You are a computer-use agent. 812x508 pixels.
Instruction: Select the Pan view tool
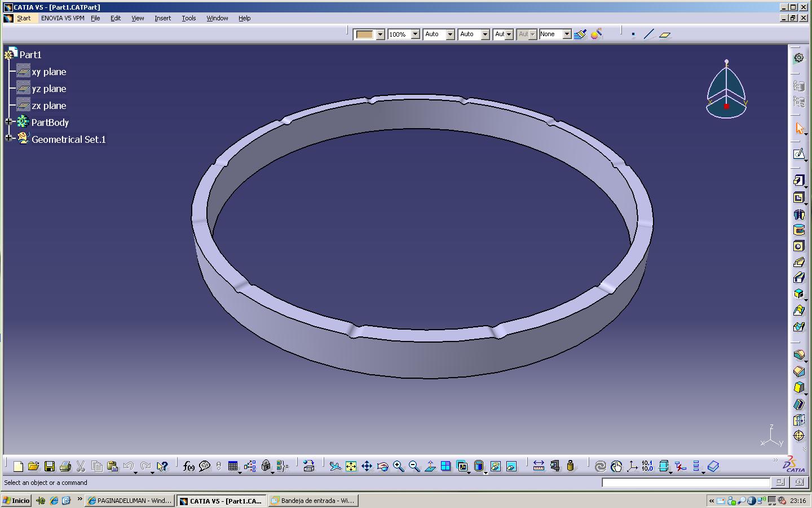(x=367, y=466)
